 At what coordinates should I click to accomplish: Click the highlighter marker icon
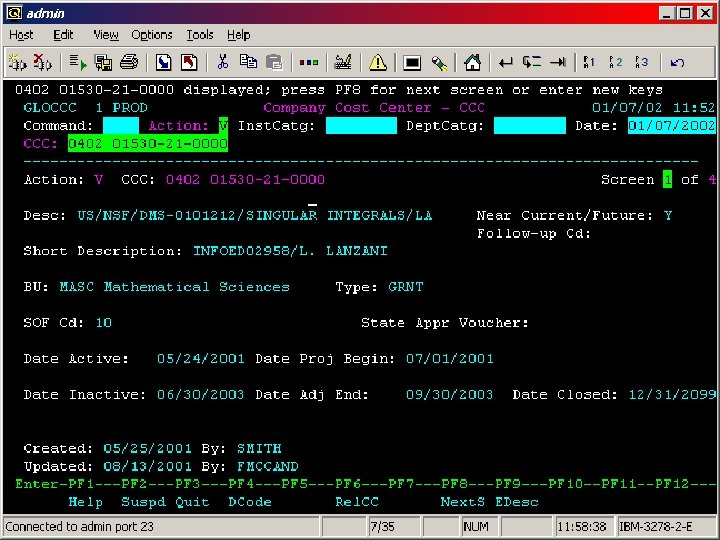coord(439,62)
